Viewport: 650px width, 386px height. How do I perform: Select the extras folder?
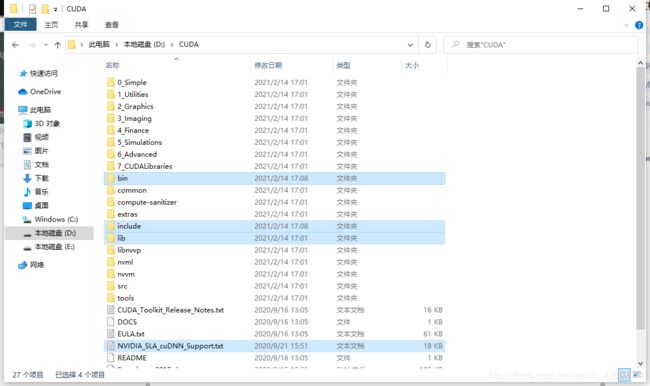pos(274,214)
